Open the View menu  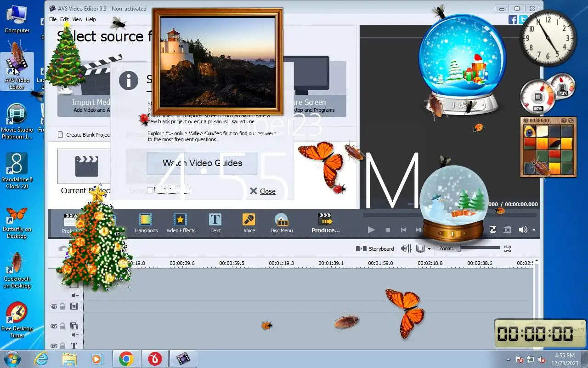[77, 19]
